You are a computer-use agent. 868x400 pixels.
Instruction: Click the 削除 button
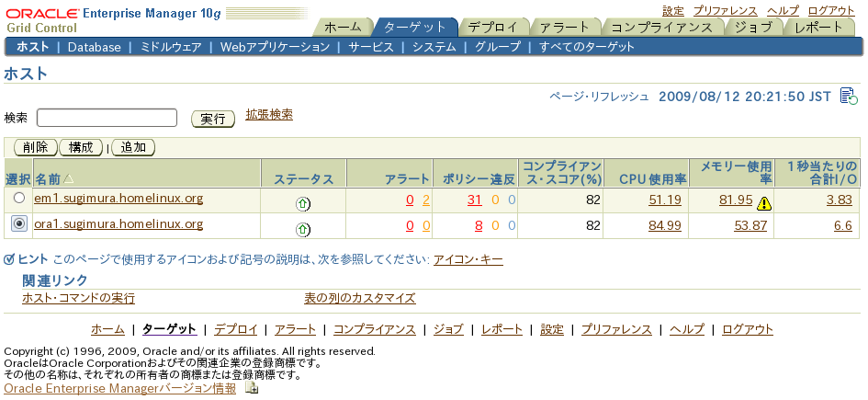(36, 147)
